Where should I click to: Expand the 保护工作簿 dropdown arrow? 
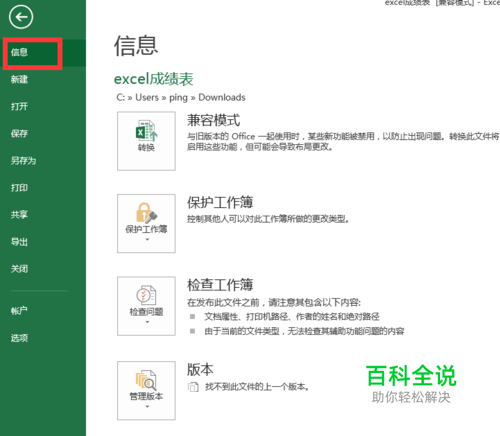pos(147,239)
